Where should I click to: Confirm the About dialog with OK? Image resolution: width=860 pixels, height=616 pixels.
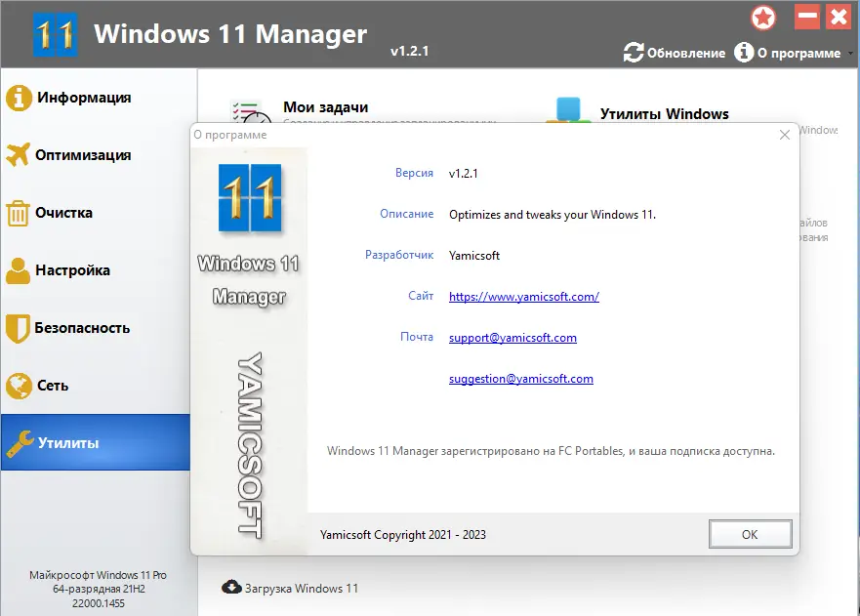click(x=750, y=534)
